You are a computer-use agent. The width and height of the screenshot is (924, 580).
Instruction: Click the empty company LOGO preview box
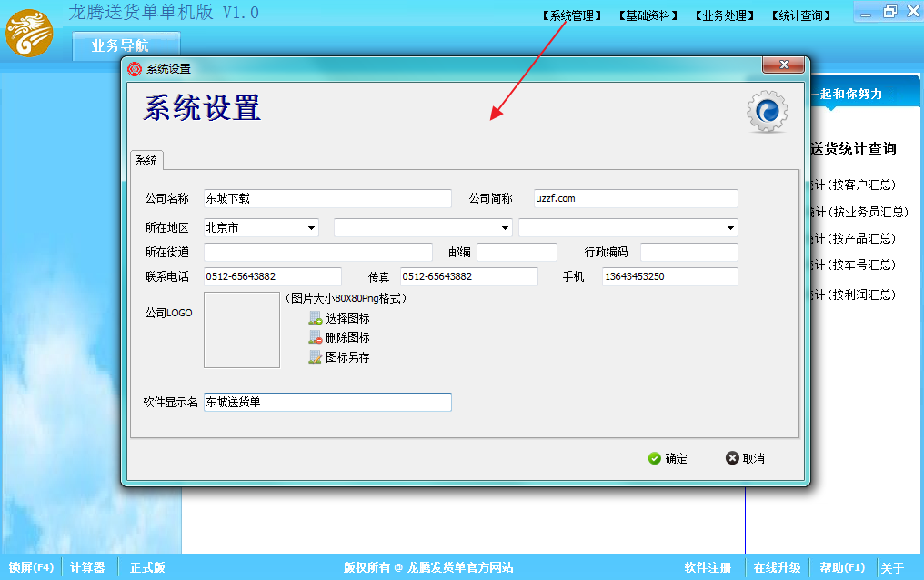pyautogui.click(x=242, y=330)
